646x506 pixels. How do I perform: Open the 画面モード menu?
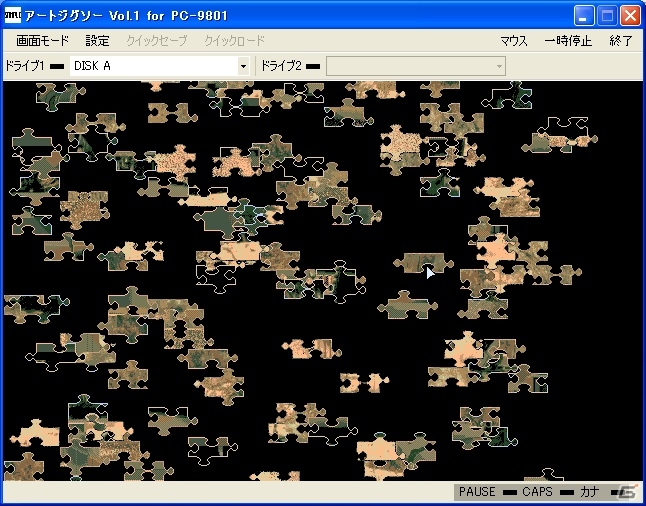pos(42,41)
